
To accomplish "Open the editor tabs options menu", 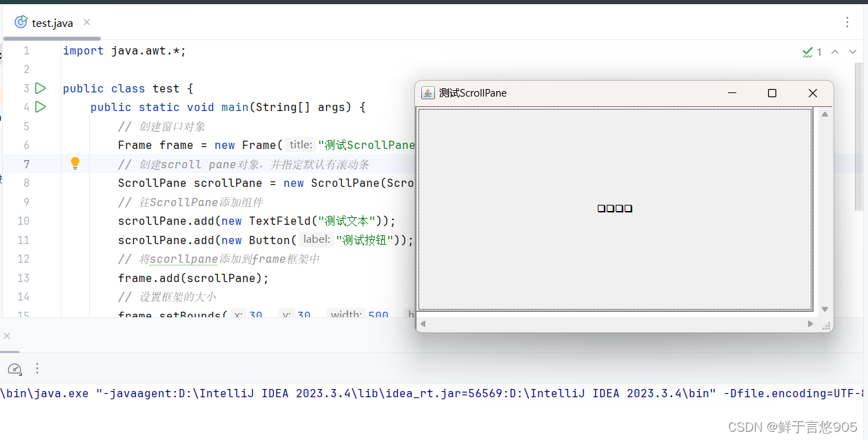I will click(x=847, y=22).
